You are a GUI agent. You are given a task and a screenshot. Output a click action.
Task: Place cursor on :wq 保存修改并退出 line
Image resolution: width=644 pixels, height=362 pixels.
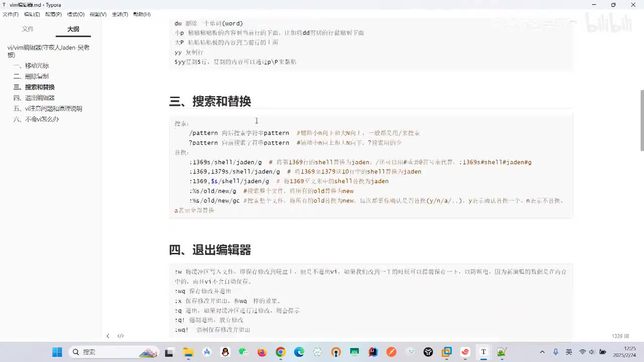[x=203, y=291]
